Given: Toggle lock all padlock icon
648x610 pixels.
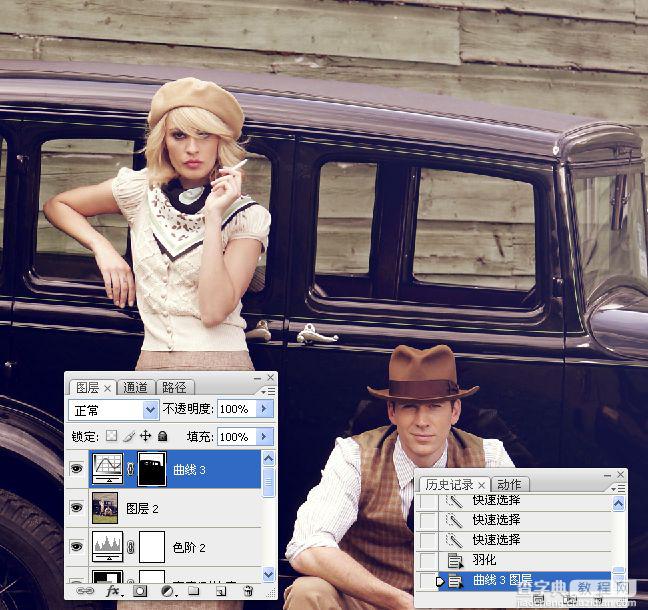Looking at the screenshot, I should tap(162, 436).
